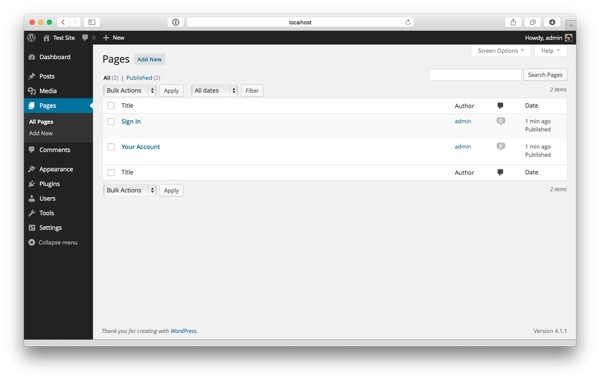Open the All dates dropdown
The height and width of the screenshot is (381, 600).
click(214, 90)
